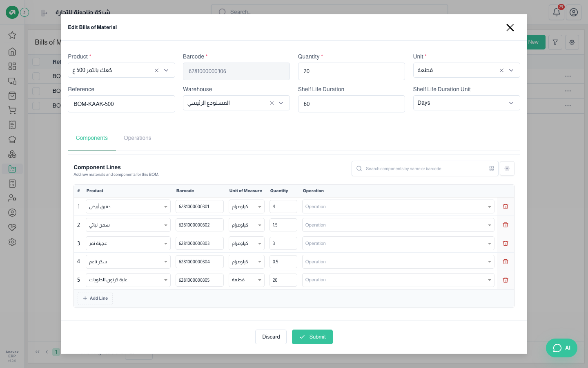Click the quantity field of line 2
This screenshot has width=588, height=368.
pos(283,225)
